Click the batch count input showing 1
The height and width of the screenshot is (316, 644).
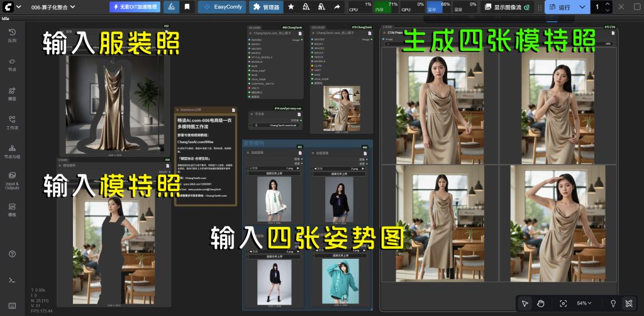coord(597,7)
